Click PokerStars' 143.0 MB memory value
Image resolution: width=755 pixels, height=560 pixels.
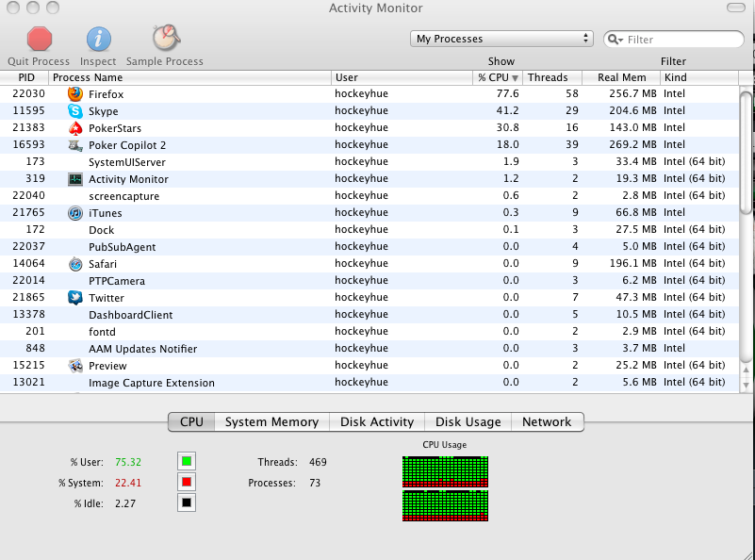pos(632,127)
